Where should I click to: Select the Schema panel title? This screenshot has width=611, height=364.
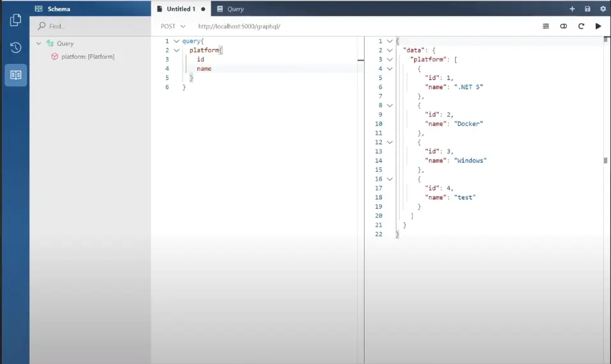pos(59,8)
